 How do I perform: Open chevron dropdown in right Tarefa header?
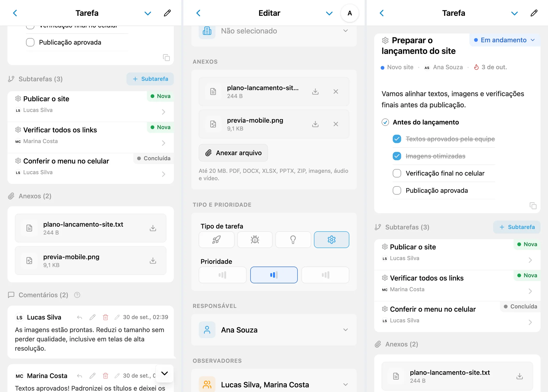(514, 13)
